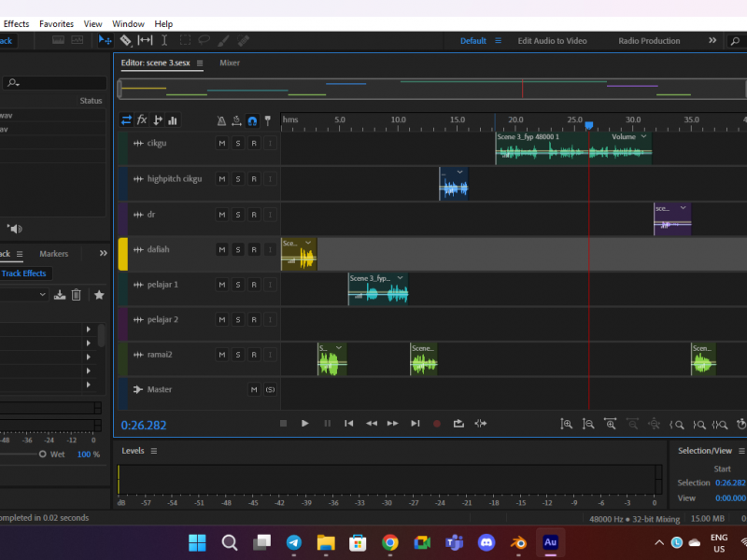Open the FX view of tracks
This screenshot has height=560, width=747.
click(x=142, y=120)
